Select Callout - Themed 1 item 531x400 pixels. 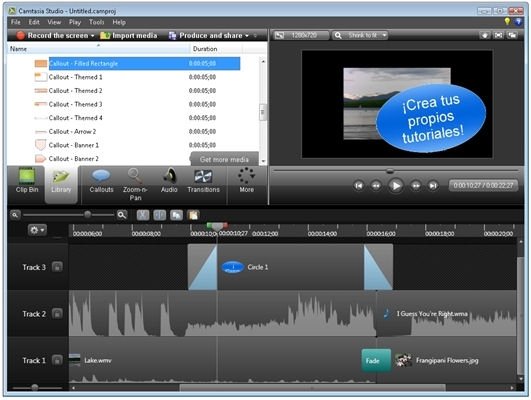click(x=137, y=77)
